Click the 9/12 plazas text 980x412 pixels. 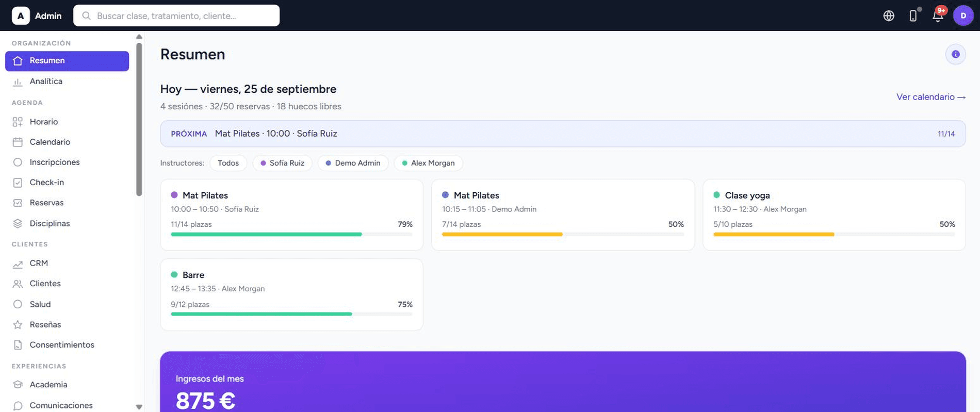coord(190,305)
